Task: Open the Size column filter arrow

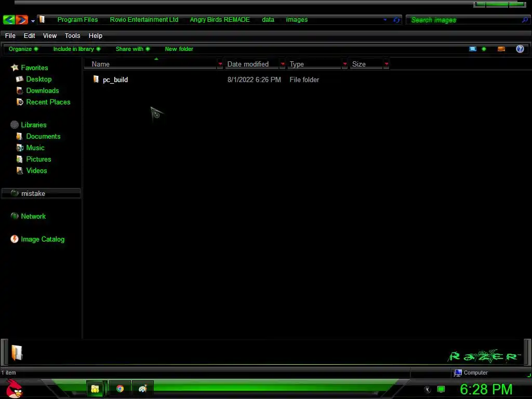Action: click(387, 64)
